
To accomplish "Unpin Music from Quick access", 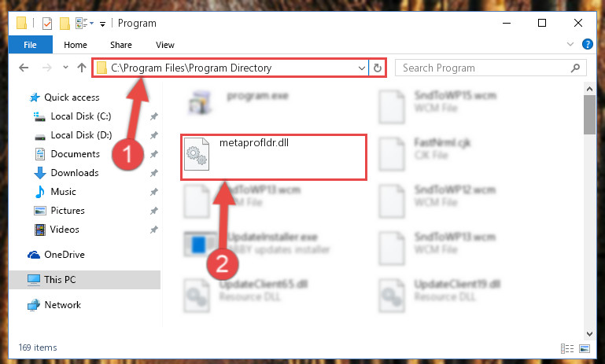I will click(154, 192).
